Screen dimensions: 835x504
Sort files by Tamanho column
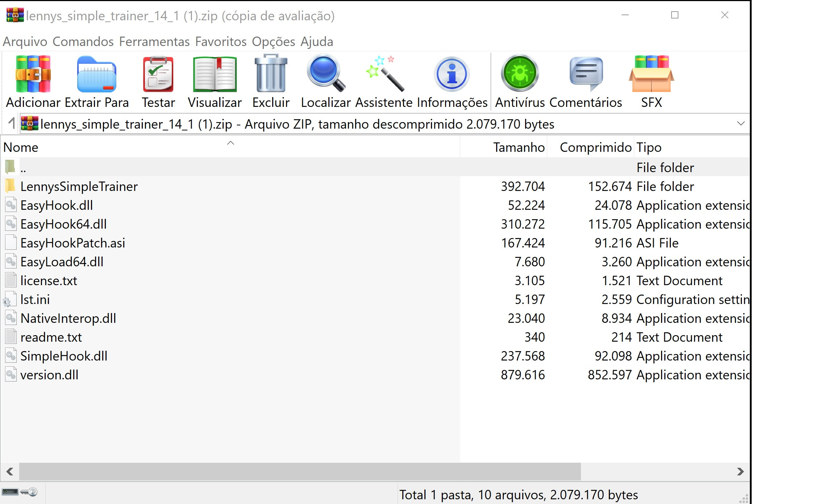[x=518, y=147]
